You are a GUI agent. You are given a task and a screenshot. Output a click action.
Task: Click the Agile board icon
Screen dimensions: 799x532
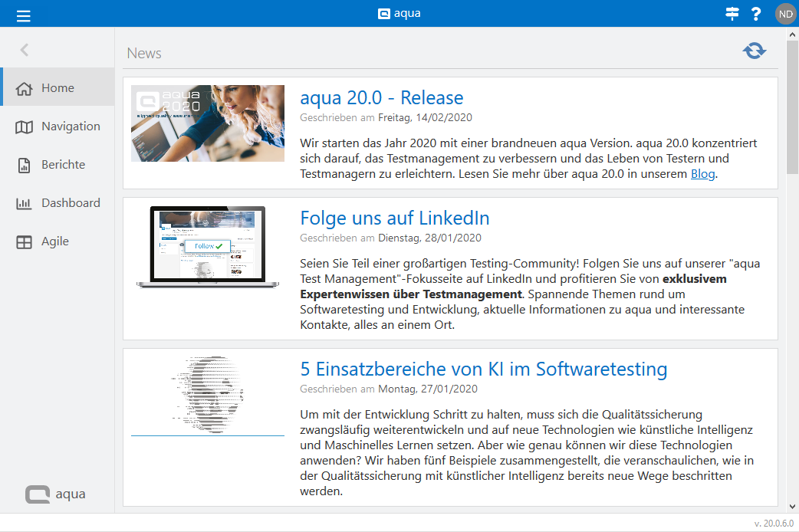[24, 241]
